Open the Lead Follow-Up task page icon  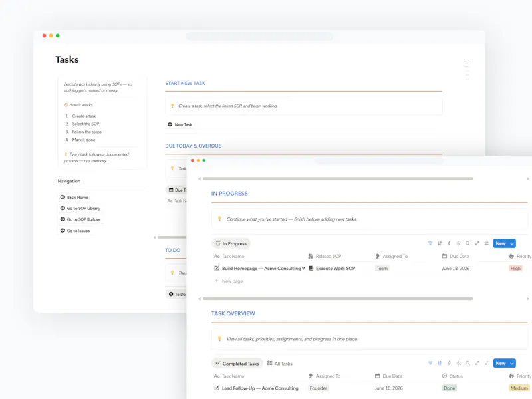(x=217, y=388)
